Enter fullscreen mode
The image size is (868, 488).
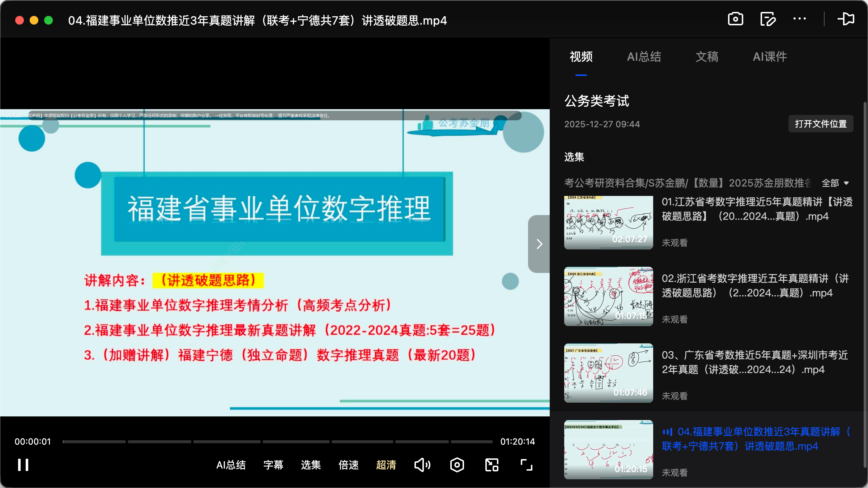526,465
